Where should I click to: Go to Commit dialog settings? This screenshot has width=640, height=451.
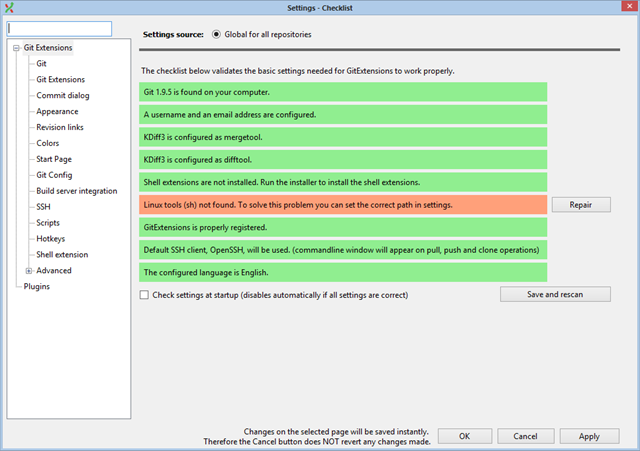[63, 96]
